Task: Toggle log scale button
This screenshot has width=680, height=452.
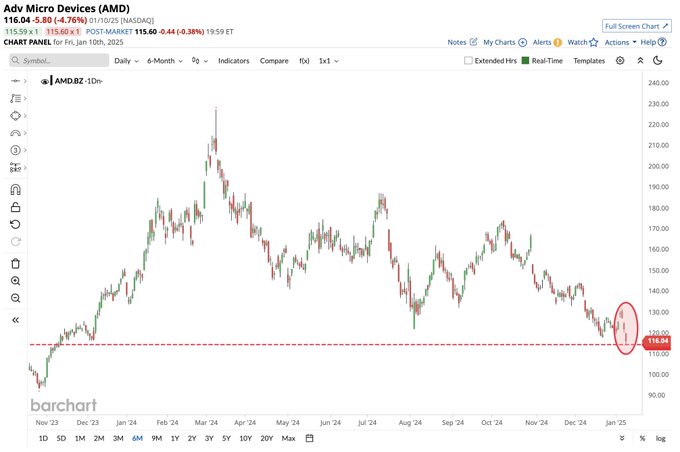Action: 660,439
